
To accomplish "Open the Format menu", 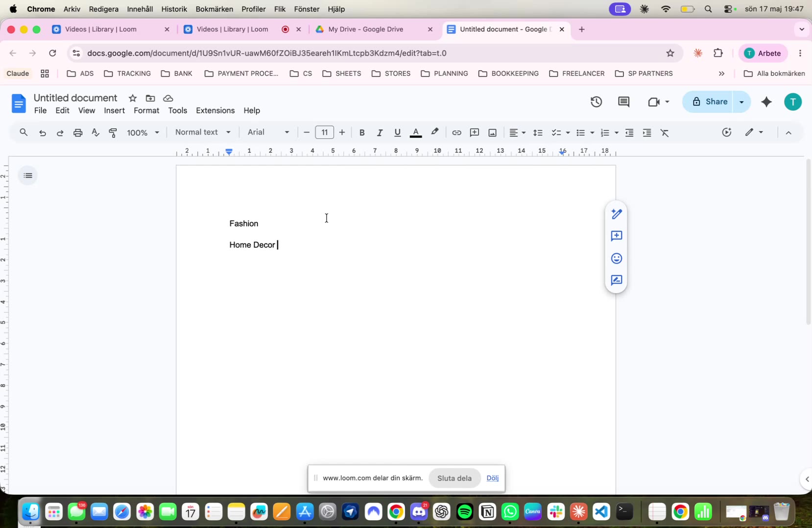I will (146, 111).
